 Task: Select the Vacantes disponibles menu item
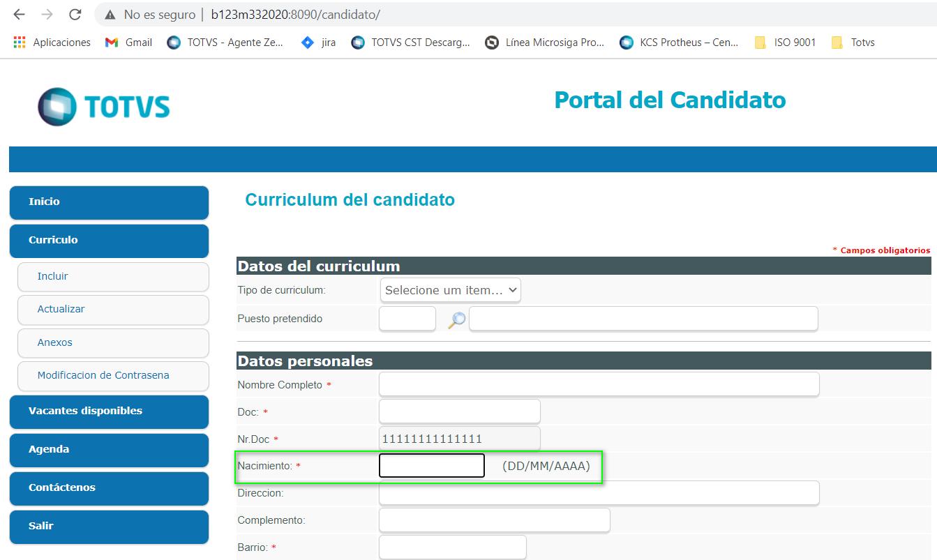(109, 411)
